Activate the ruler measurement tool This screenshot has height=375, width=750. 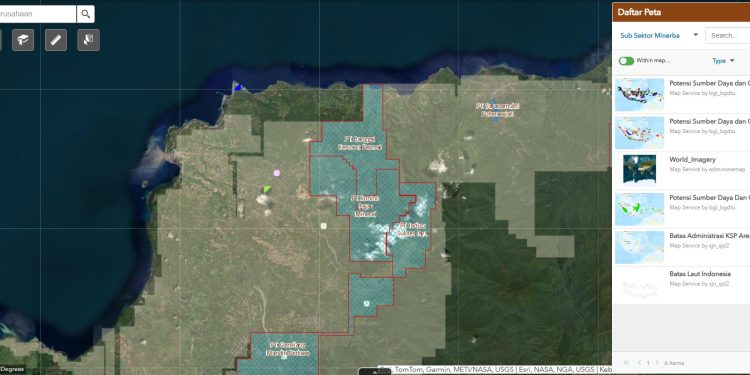[56, 40]
